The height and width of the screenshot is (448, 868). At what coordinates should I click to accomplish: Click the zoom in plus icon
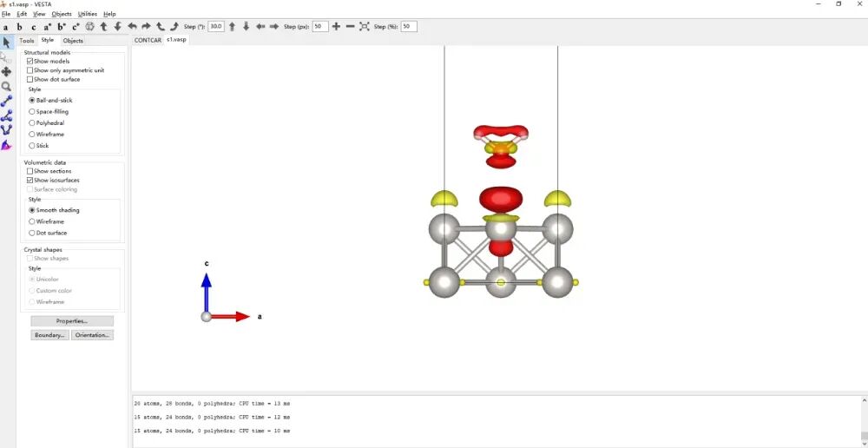pyautogui.click(x=336, y=27)
